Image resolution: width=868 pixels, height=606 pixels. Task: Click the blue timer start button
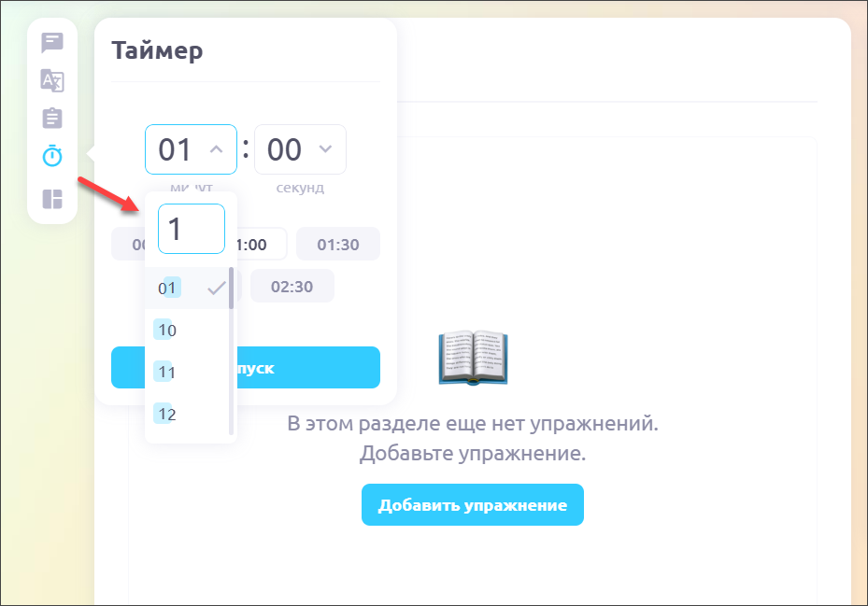coord(246,368)
